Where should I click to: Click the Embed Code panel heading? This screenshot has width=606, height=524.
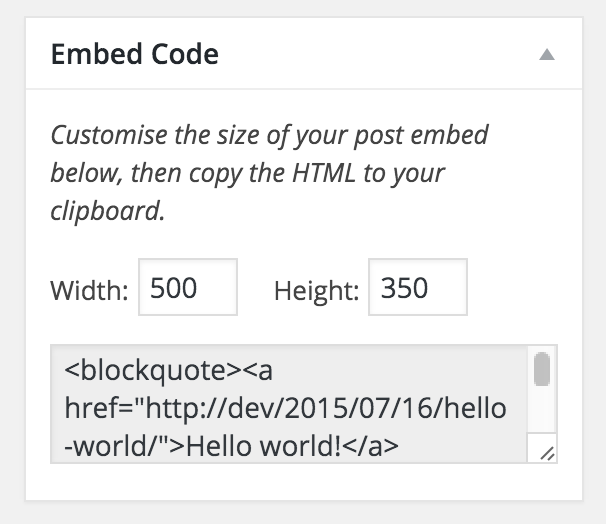pos(135,54)
